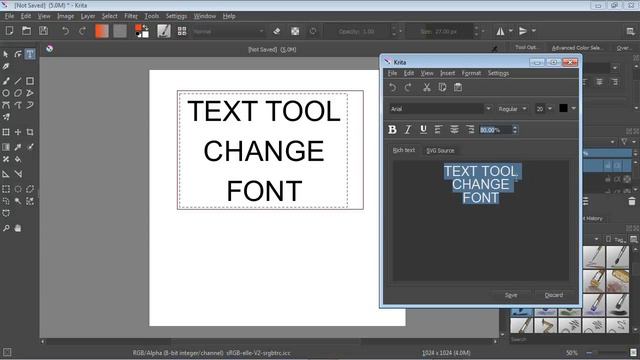Select the Ellipse tool
The image size is (640, 360).
[x=6, y=93]
